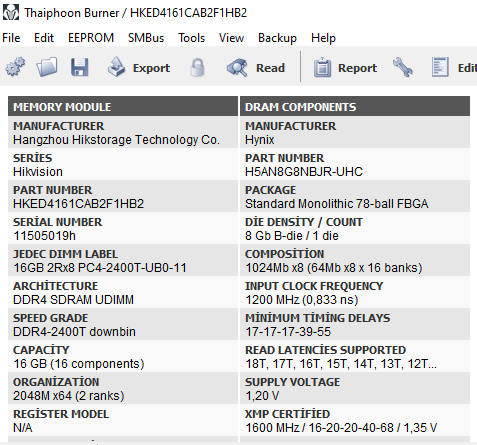Click the Read magnifier icon
Screen dimensions: 477x445
pyautogui.click(x=237, y=68)
